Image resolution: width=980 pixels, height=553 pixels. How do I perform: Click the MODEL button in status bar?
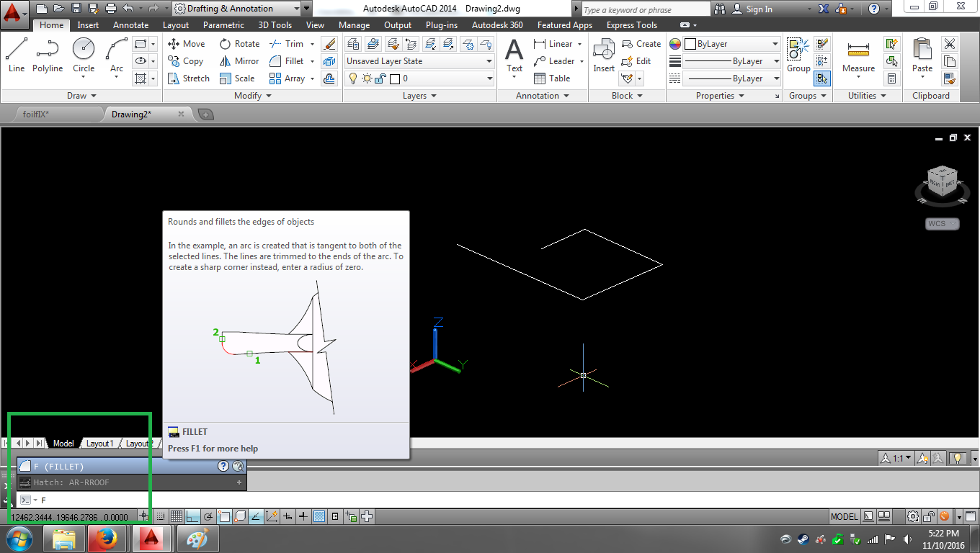pyautogui.click(x=844, y=516)
